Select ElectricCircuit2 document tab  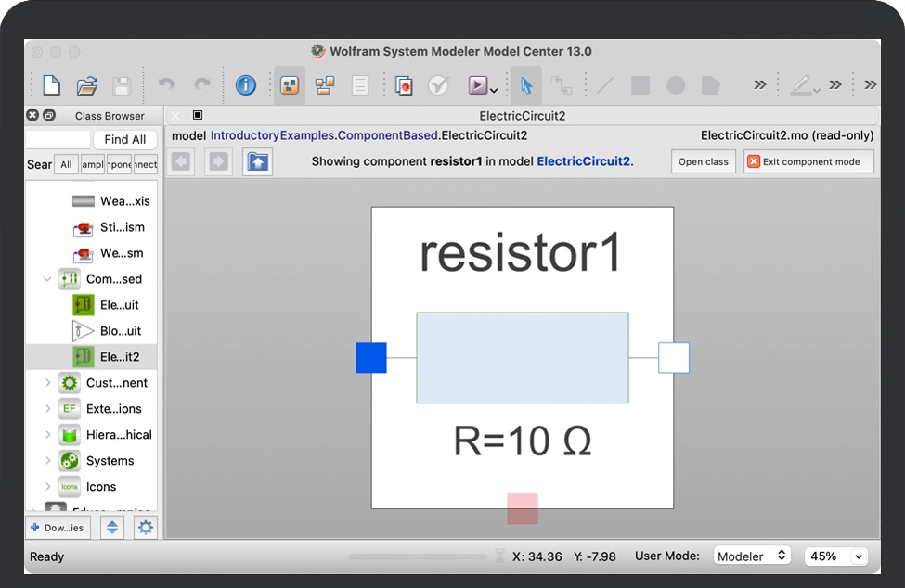click(x=522, y=116)
